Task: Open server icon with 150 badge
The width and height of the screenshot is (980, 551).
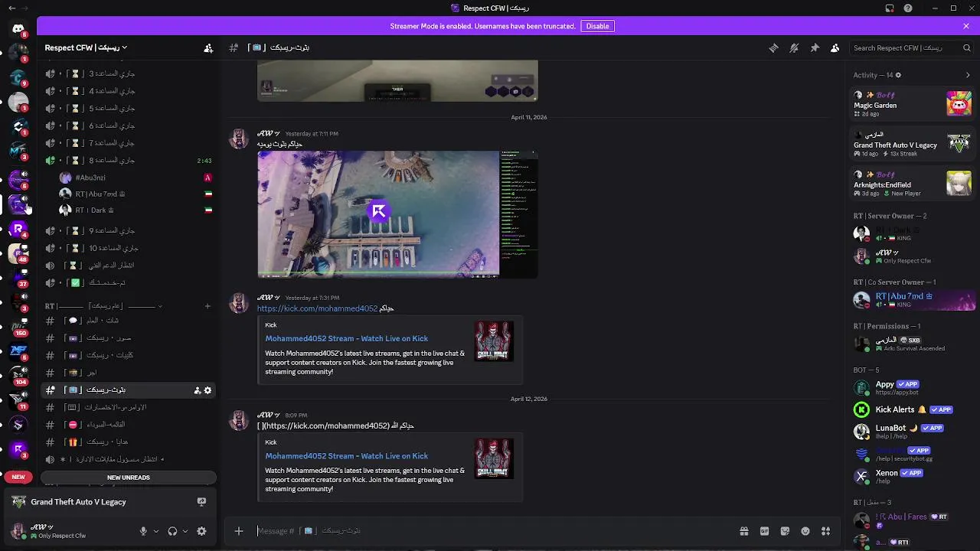Action: [x=18, y=327]
